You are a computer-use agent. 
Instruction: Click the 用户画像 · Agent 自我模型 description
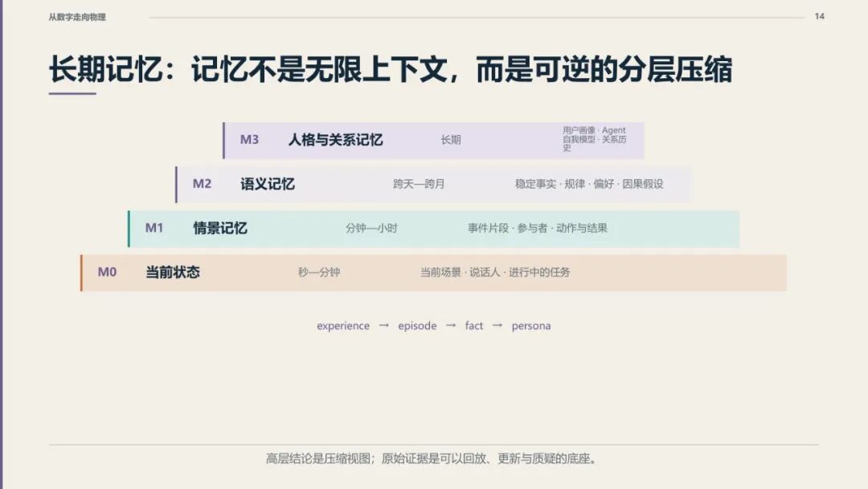point(595,139)
